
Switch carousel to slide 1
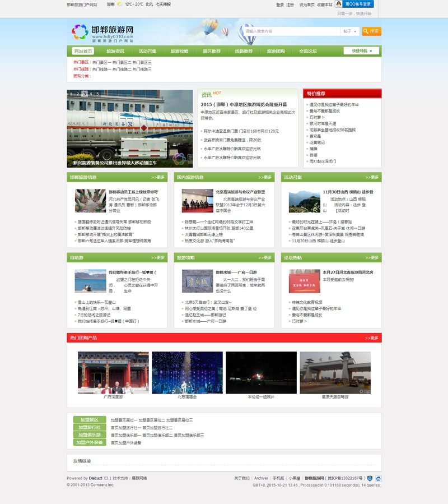[71, 94]
